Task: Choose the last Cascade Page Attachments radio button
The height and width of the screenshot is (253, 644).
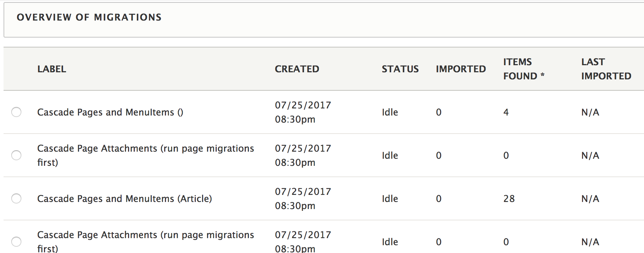Action: [x=16, y=242]
